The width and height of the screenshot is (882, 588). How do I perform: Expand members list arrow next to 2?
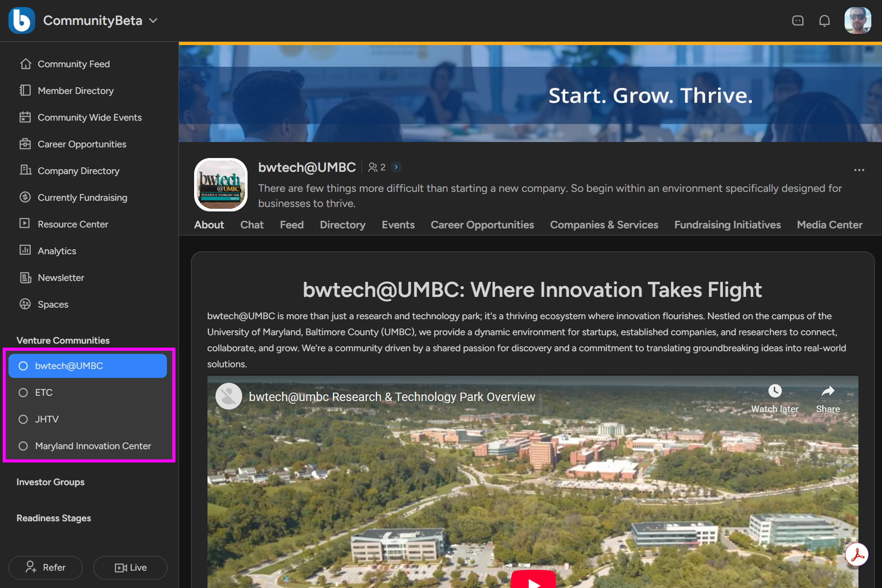tap(396, 167)
